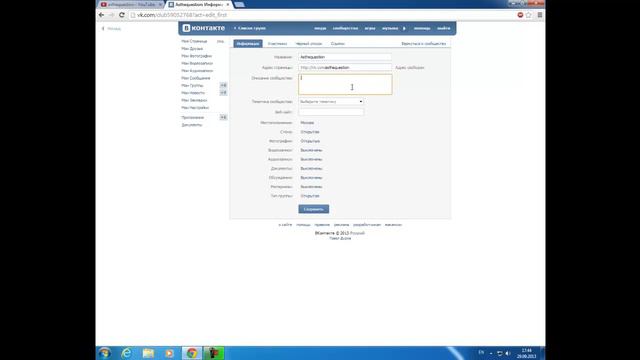This screenshot has height=360, width=640.
Task: Open помощь in the VK header
Action: (x=422, y=28)
